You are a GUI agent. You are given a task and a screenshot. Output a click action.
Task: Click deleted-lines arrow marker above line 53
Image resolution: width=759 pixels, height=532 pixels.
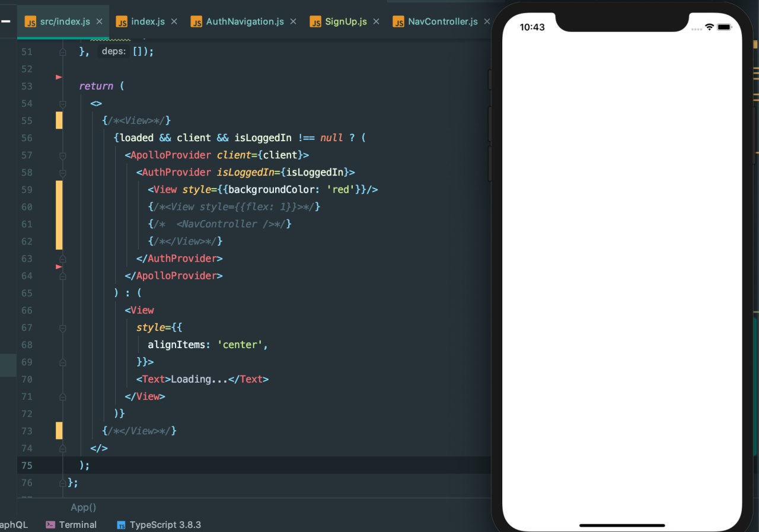59,77
